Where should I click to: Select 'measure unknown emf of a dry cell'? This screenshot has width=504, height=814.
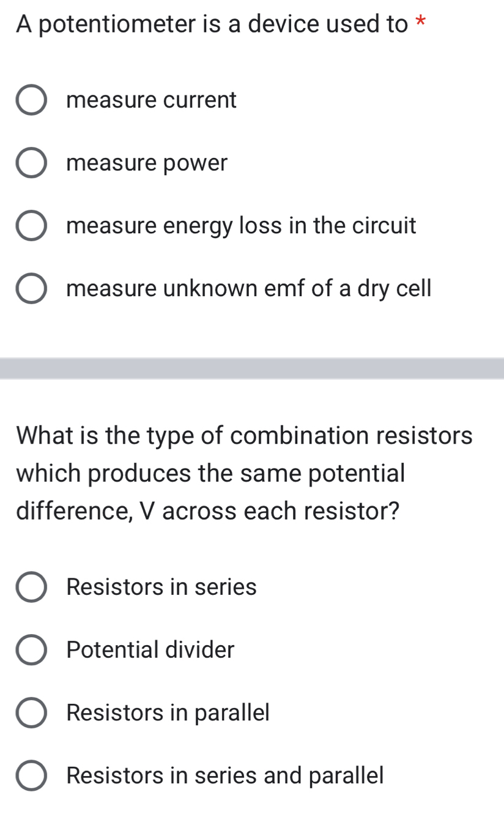pyautogui.click(x=31, y=288)
